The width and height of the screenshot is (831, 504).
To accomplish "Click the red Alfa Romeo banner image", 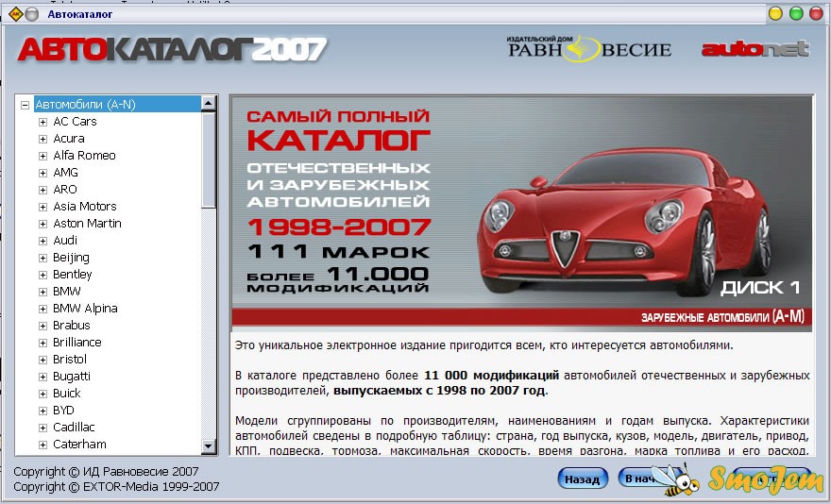I will tap(522, 213).
